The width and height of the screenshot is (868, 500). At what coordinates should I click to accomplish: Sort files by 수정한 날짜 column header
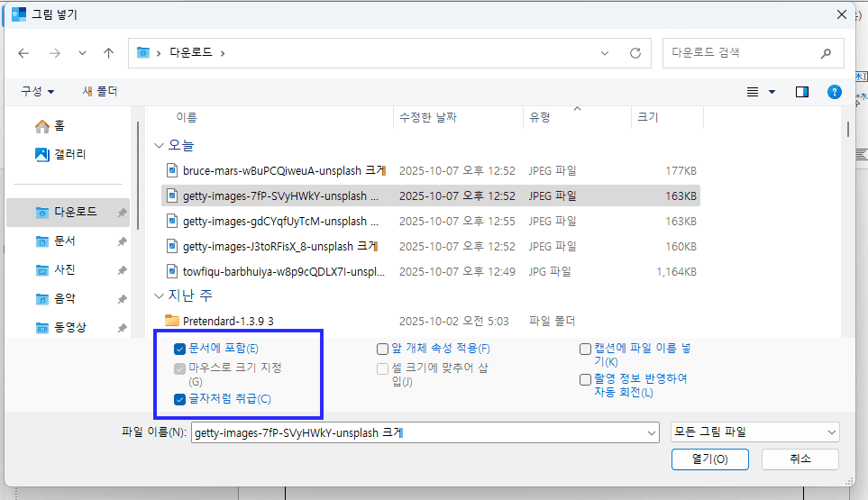click(x=427, y=117)
